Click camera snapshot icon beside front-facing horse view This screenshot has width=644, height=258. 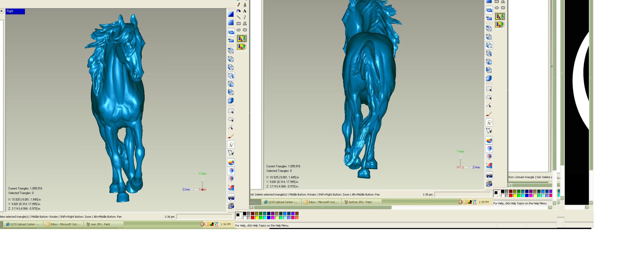[x=231, y=198]
